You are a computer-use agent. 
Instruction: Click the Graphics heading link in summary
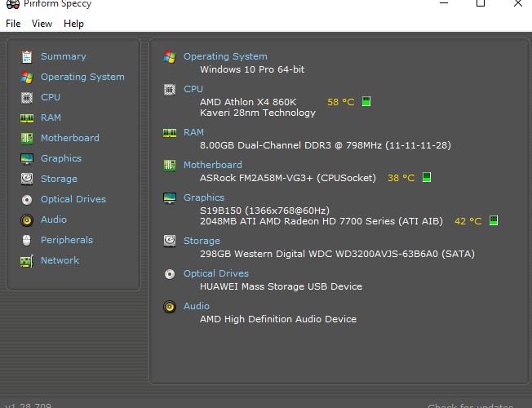(204, 197)
